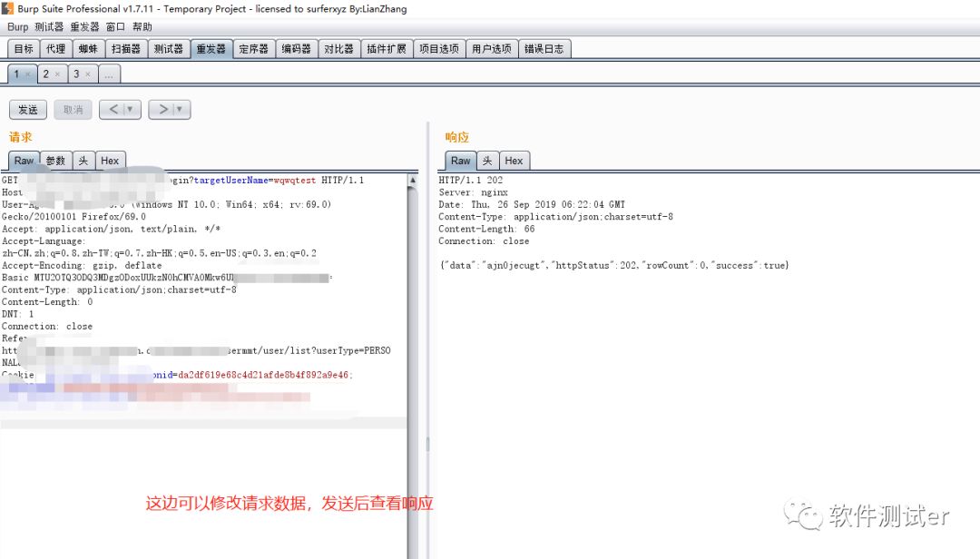980x559 pixels.
Task: Click the JSON response body text
Action: coord(614,265)
